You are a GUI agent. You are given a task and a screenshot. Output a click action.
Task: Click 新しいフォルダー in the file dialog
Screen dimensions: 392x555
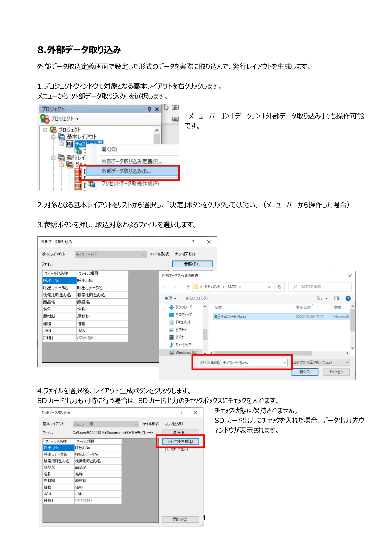pyautogui.click(x=197, y=298)
